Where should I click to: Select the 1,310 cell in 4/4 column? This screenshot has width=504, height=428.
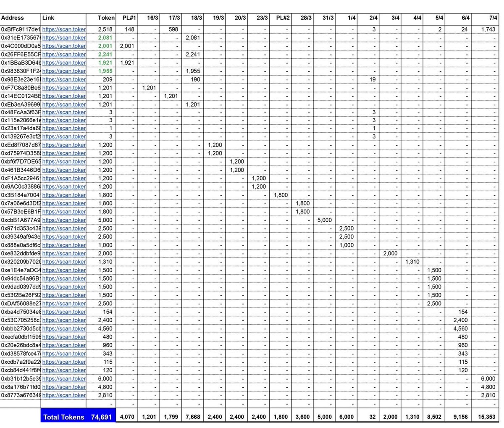click(x=413, y=262)
